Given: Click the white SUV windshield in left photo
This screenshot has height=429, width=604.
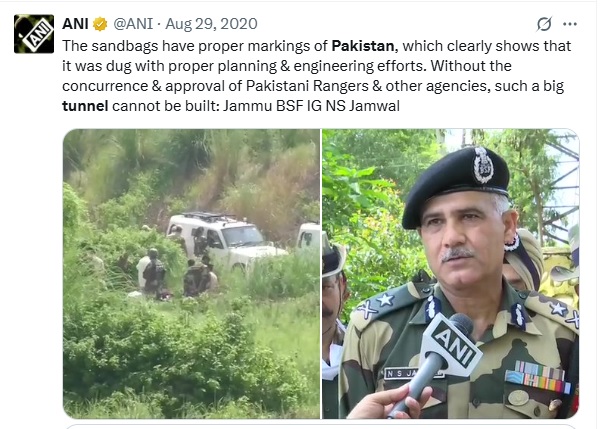Looking at the screenshot, I should coord(240,236).
